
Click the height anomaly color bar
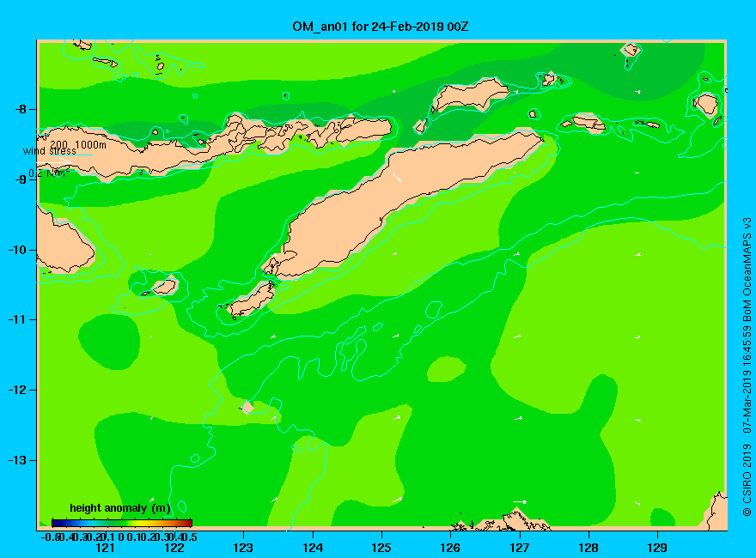(x=122, y=523)
